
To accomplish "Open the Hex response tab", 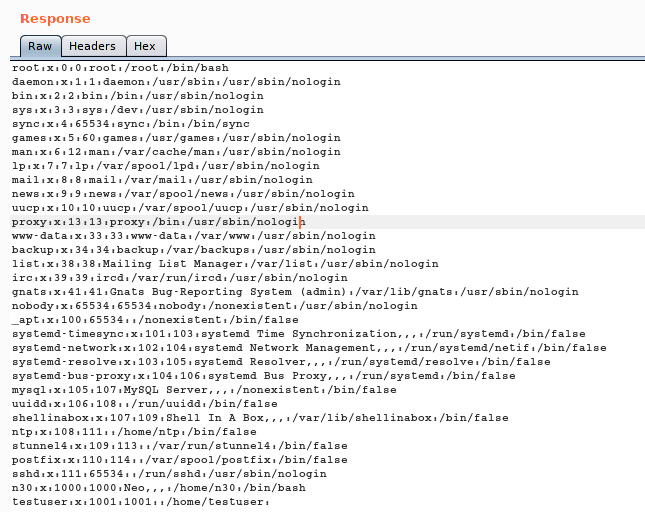I will [x=146, y=46].
